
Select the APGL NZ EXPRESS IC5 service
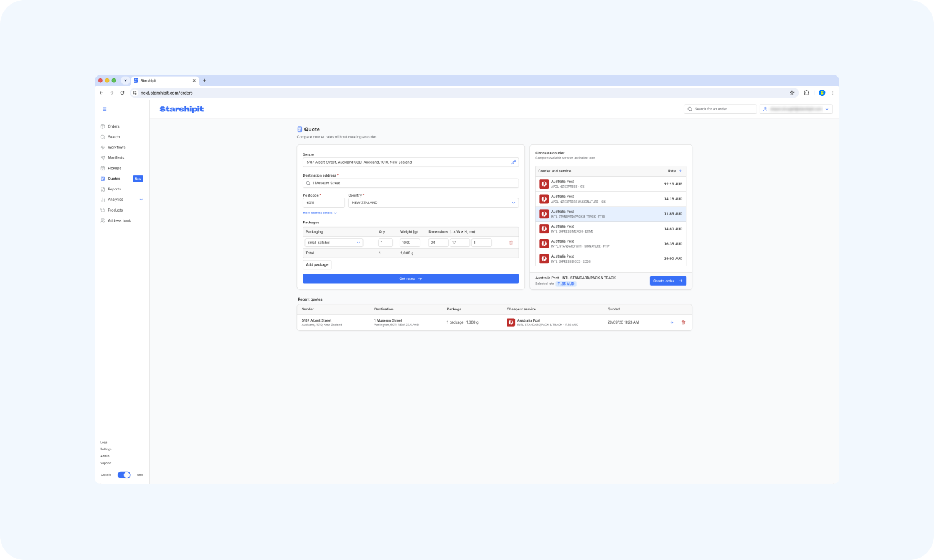point(611,184)
